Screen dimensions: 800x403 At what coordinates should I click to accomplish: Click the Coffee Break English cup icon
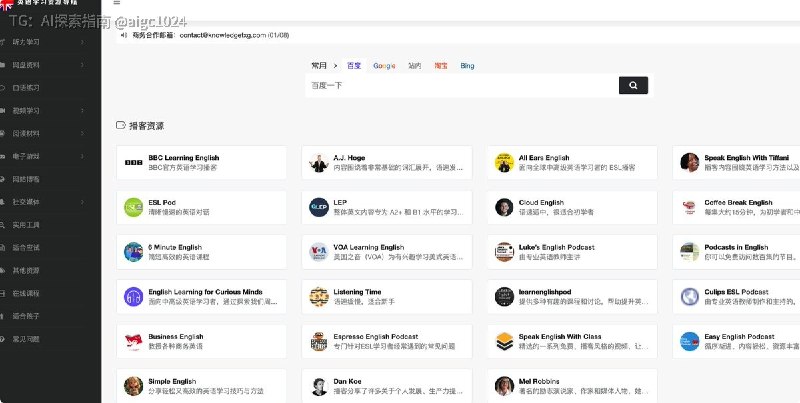tap(689, 207)
